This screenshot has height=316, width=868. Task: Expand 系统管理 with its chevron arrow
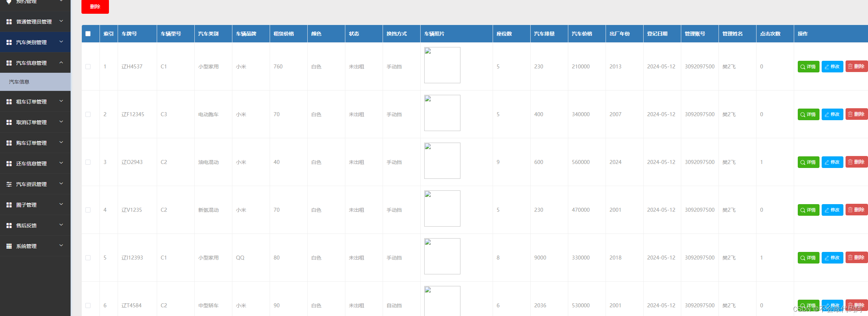tap(61, 245)
